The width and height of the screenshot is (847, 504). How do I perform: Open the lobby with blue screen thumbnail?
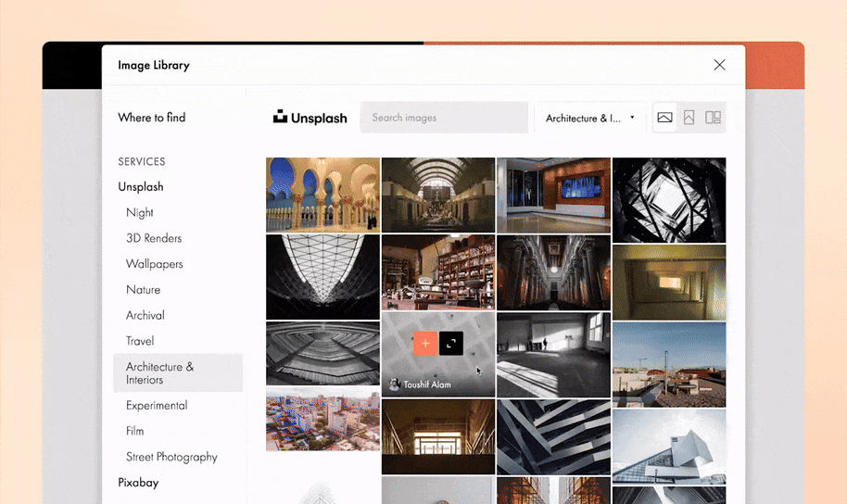553,195
